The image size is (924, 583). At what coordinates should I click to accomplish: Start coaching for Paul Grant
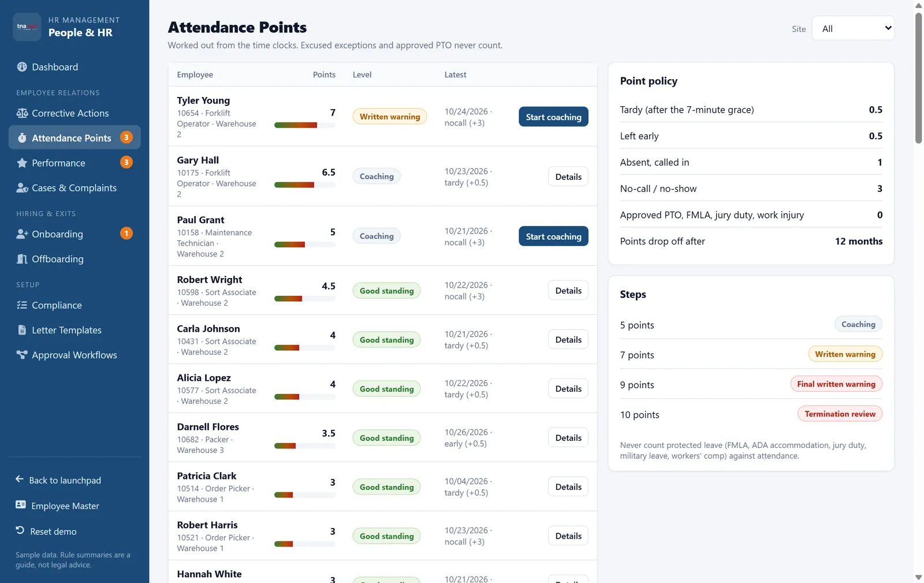553,236
